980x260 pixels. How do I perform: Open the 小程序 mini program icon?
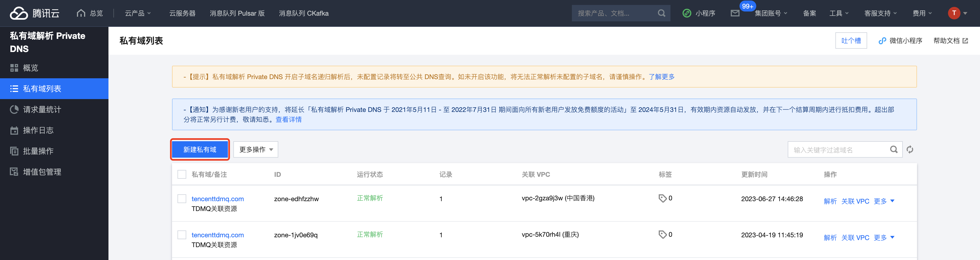tap(687, 13)
